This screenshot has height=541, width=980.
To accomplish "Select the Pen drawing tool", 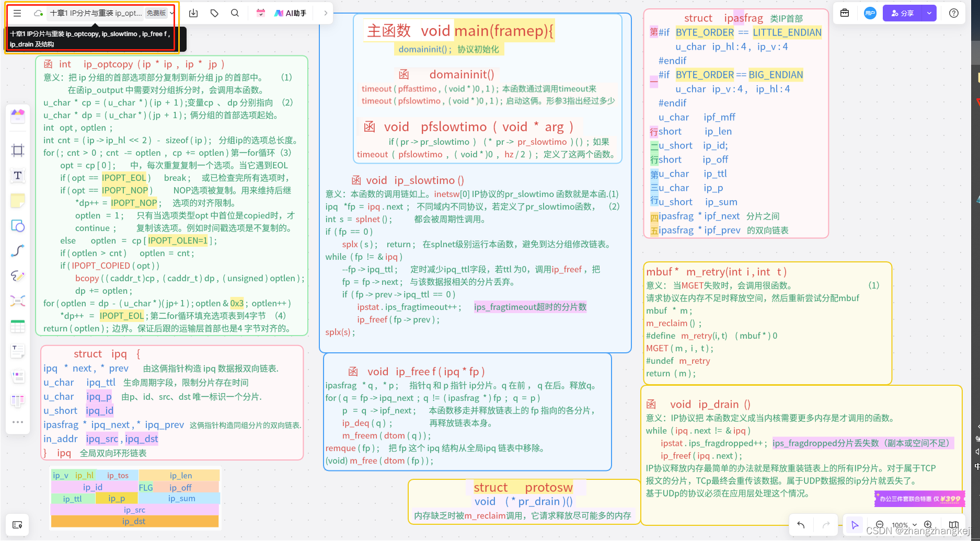I will [x=18, y=275].
